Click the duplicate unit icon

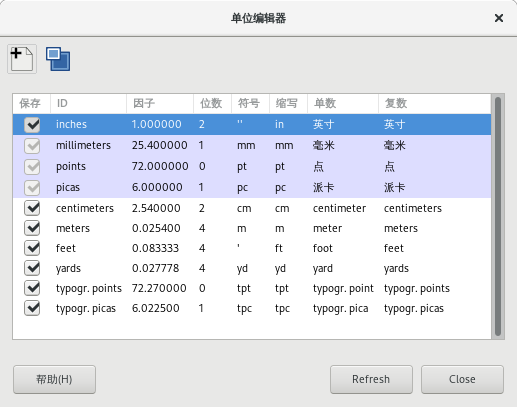pos(58,59)
